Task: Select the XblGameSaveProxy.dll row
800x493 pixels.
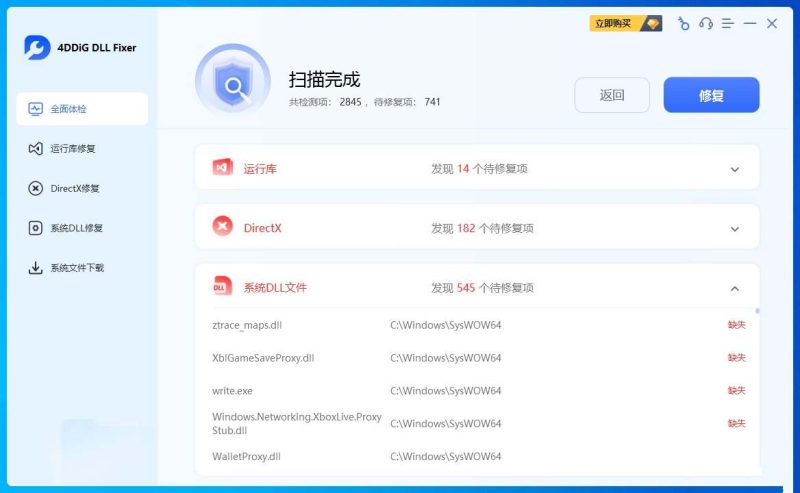Action: (x=479, y=358)
